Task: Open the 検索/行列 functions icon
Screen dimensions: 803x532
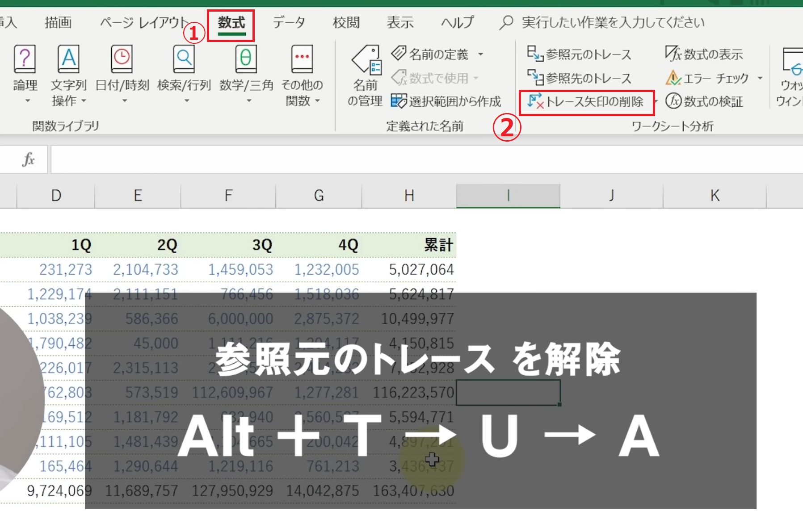Action: pos(184,59)
